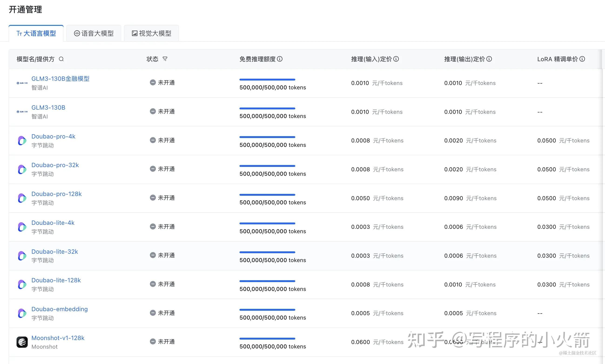Screen dimensions: 605x364
Task: Click the quota progress bar for Moonshot-v1-128k
Action: tap(267, 339)
